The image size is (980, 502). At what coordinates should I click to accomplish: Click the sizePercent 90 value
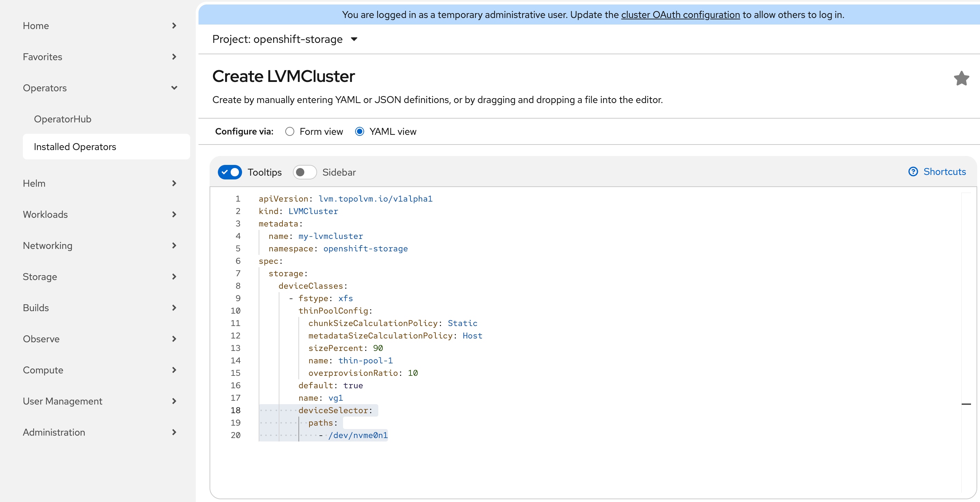pos(378,348)
